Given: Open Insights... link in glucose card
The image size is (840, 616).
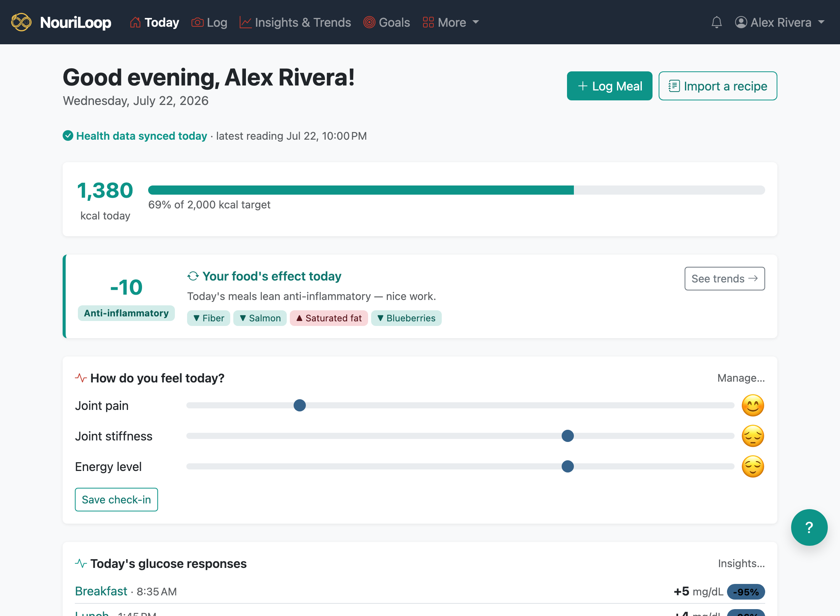Looking at the screenshot, I should 741,563.
